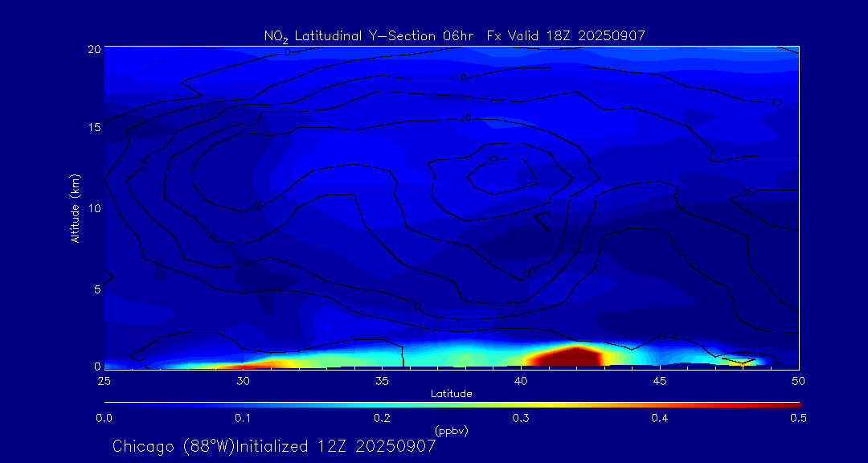Click the NO2 Latitudinal Y-Section plot title

click(454, 35)
